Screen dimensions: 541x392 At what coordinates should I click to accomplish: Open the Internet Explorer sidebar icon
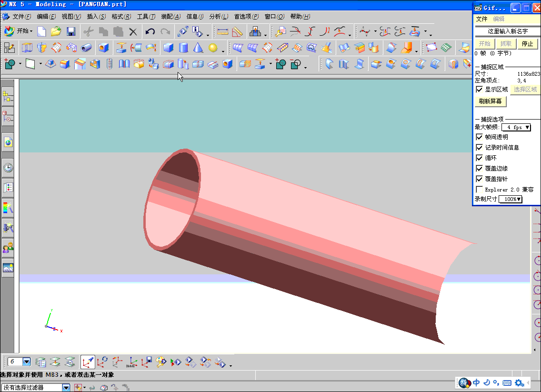pos(8,142)
